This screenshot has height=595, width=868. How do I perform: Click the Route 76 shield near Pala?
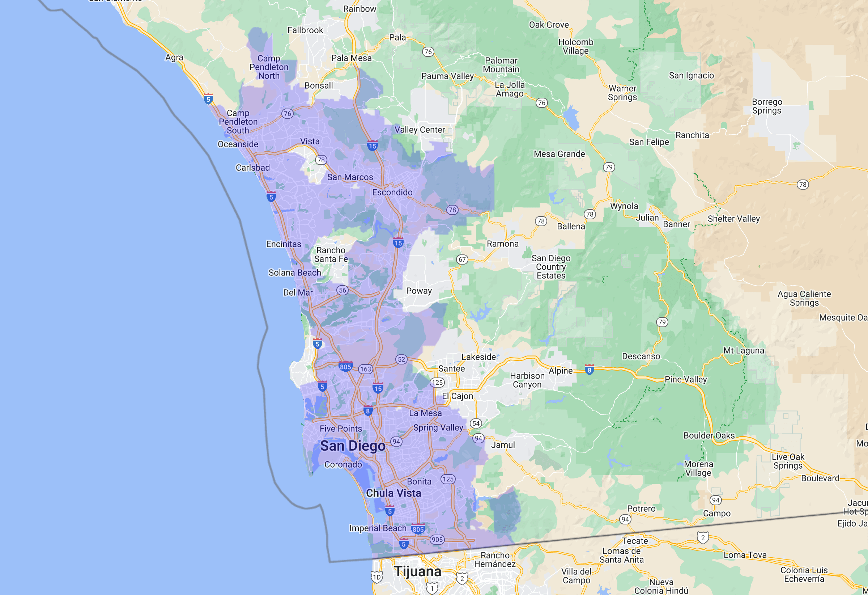point(428,52)
